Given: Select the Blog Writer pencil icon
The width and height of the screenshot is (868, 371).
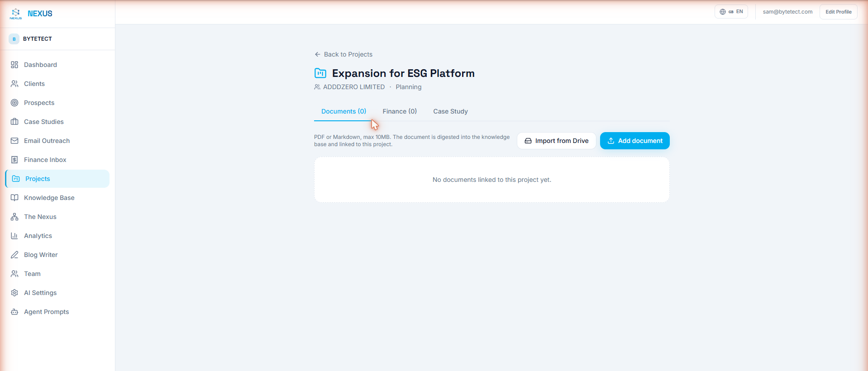Looking at the screenshot, I should pyautogui.click(x=14, y=255).
